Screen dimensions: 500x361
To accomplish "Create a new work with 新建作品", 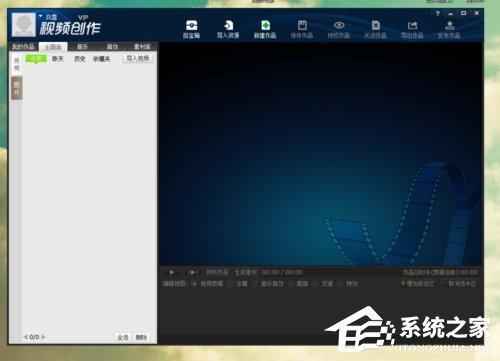I will pos(265,29).
